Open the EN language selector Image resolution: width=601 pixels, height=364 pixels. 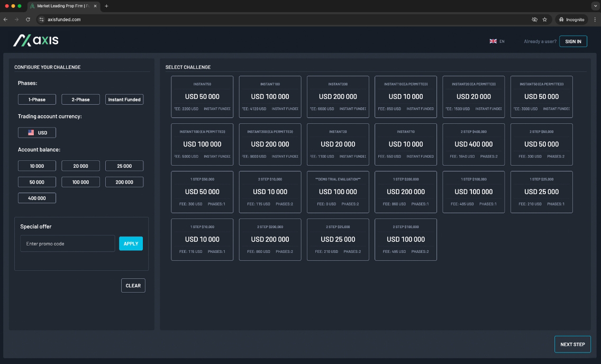[x=498, y=41]
